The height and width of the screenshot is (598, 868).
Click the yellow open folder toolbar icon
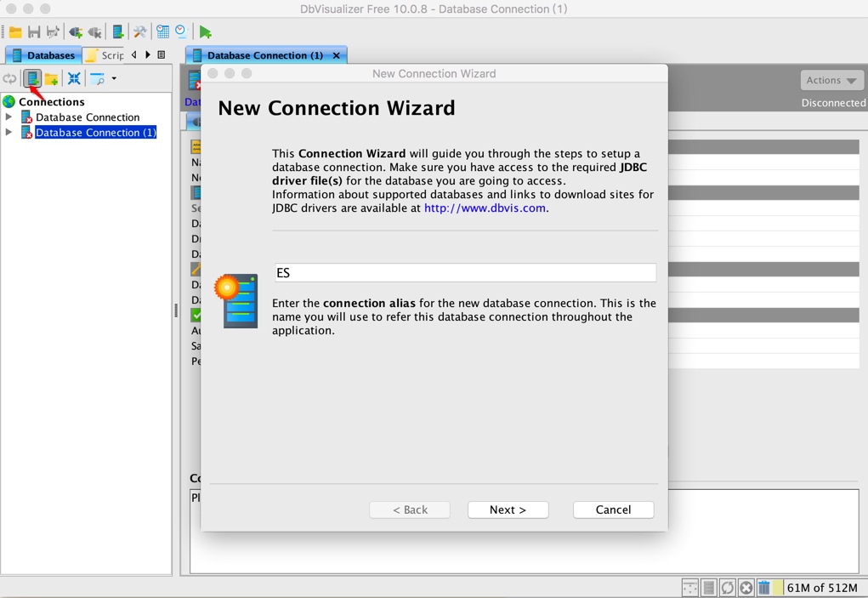(x=15, y=32)
